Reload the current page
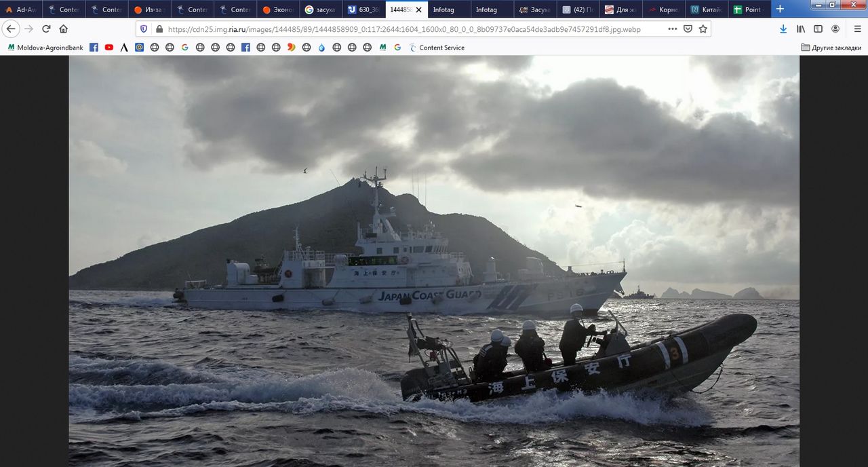The image size is (868, 467). [x=46, y=29]
